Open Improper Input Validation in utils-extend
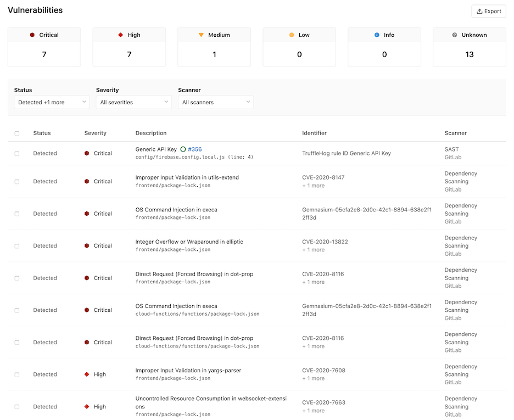Screen dimensions: 514x420 [x=187, y=177]
